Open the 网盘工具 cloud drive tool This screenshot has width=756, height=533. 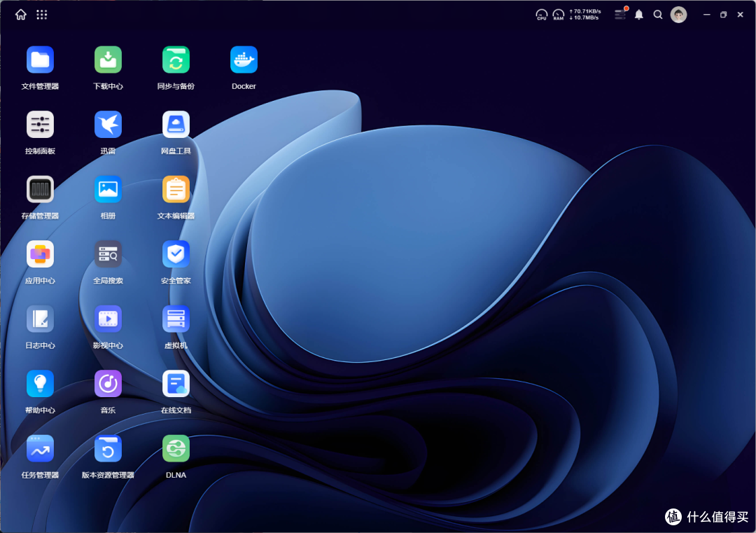(x=176, y=125)
